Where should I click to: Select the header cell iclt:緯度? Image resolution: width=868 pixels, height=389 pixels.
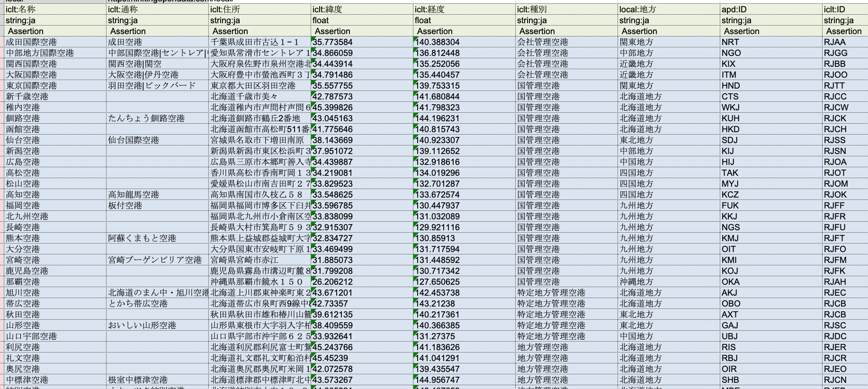[x=362, y=9]
